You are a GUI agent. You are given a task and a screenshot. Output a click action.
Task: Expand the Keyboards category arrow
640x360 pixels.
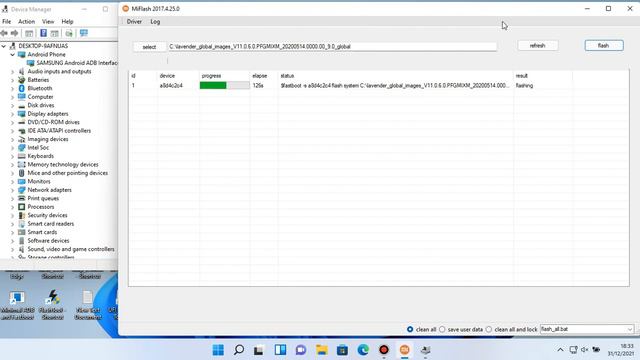coord(13,156)
